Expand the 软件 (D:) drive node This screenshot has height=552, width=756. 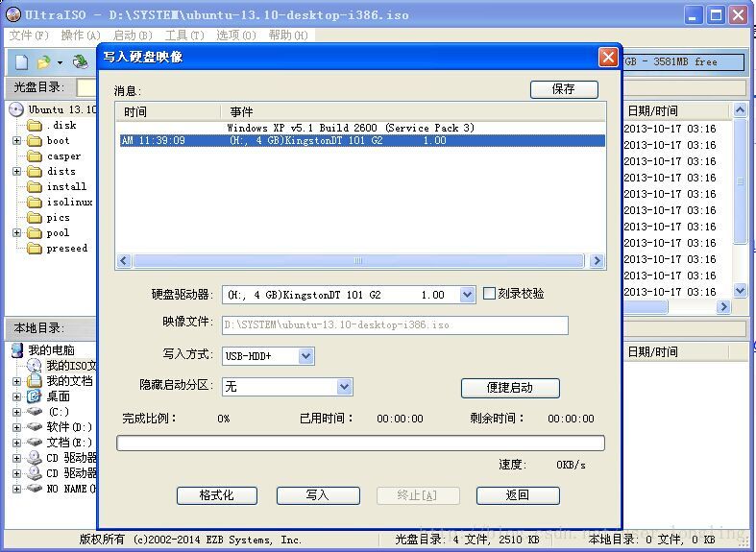point(17,427)
